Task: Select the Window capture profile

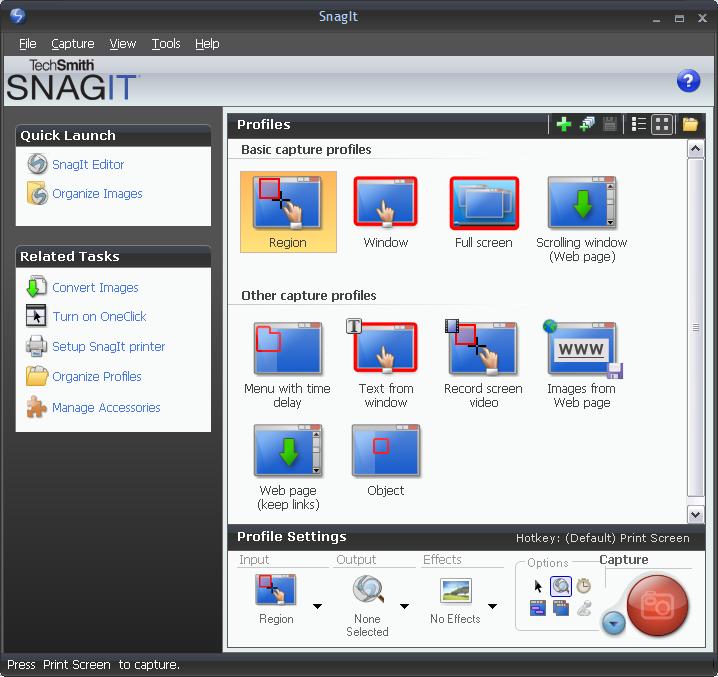Action: pyautogui.click(x=386, y=213)
